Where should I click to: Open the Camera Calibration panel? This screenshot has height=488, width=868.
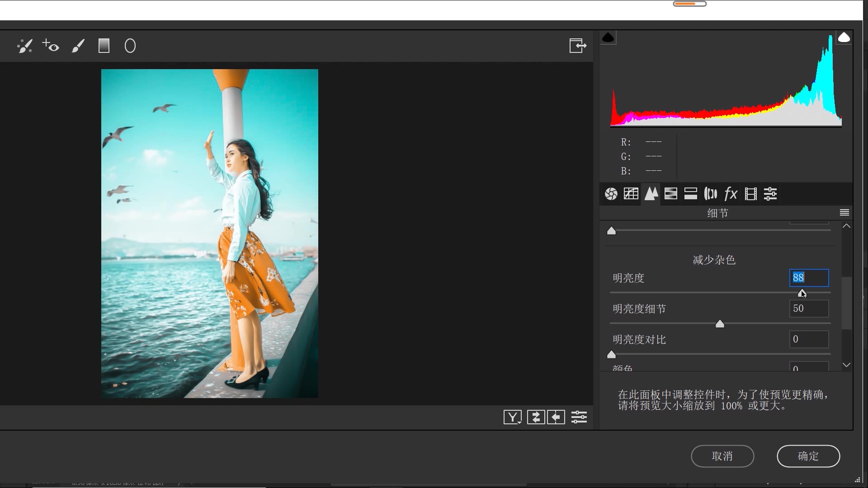750,194
